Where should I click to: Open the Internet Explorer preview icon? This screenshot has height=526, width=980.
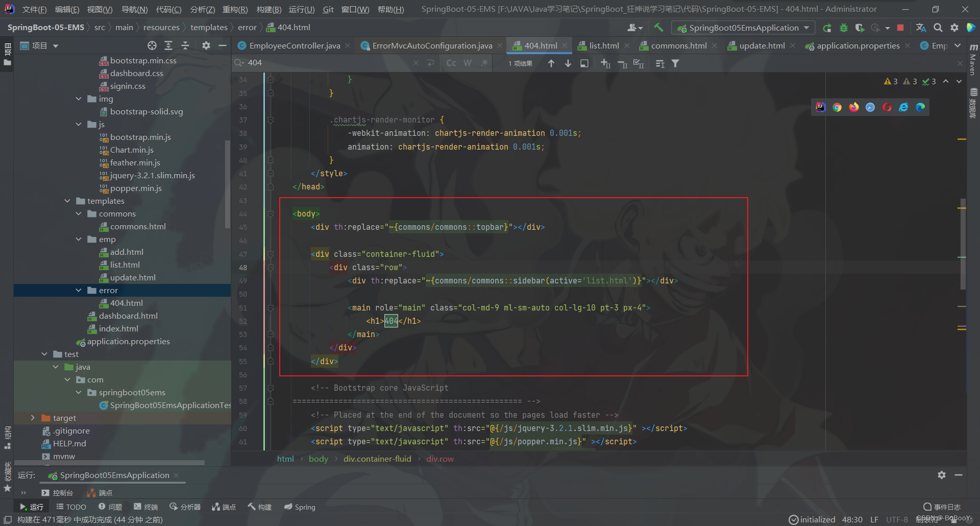tap(903, 107)
